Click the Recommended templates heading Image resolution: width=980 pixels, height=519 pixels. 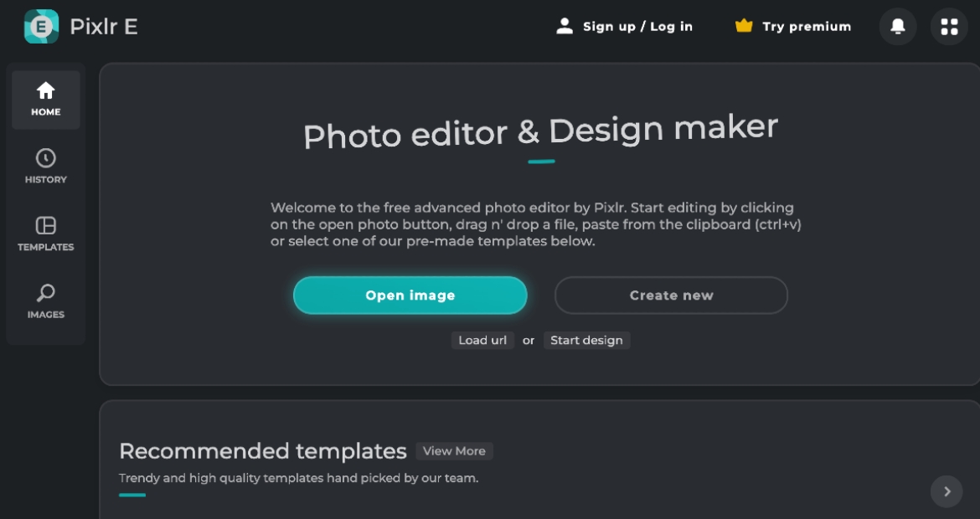(260, 450)
